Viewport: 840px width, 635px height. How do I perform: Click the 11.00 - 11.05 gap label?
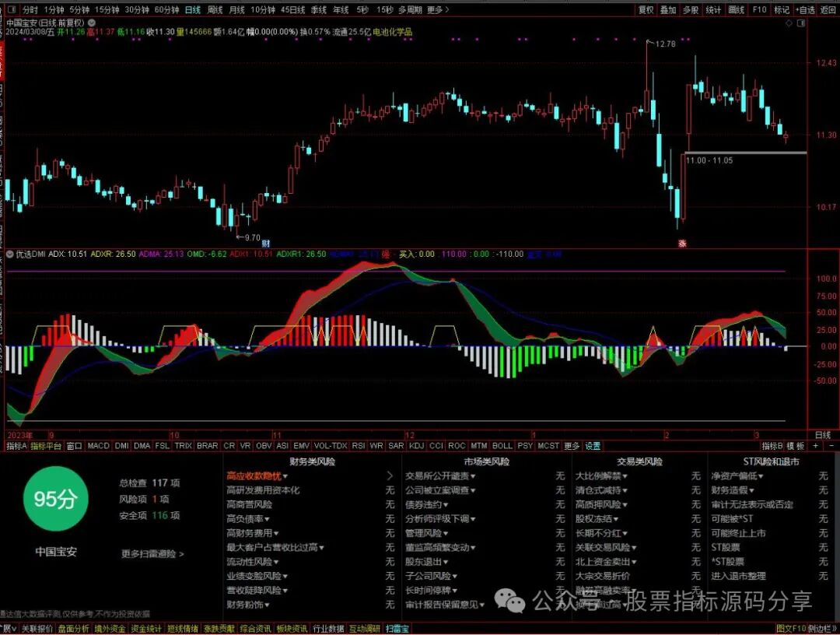[709, 160]
